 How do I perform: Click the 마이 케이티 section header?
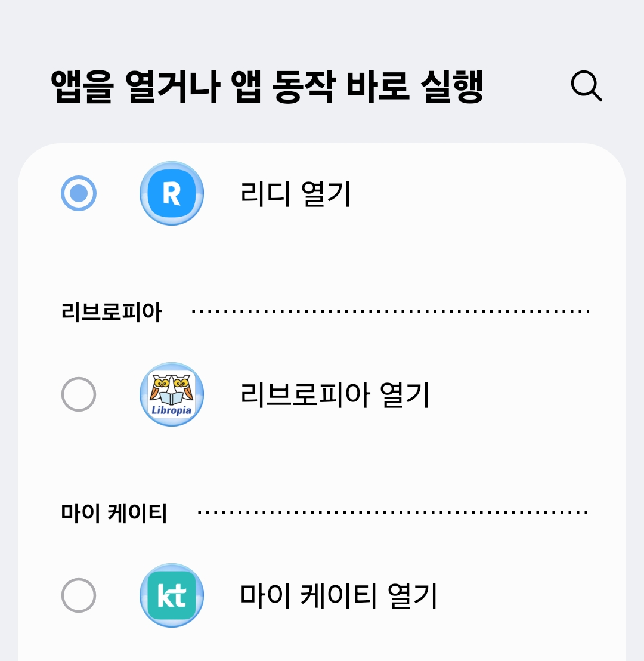114,513
